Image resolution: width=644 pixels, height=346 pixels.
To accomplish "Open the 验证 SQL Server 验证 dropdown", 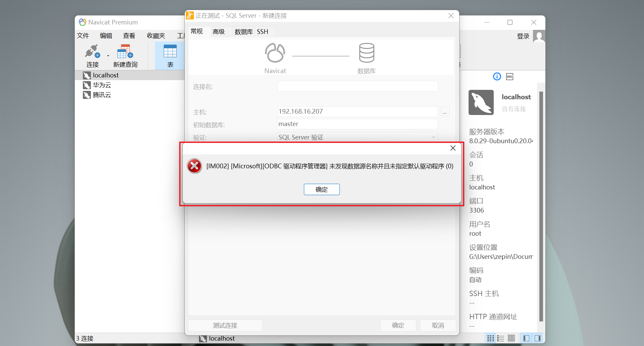I will click(x=358, y=137).
